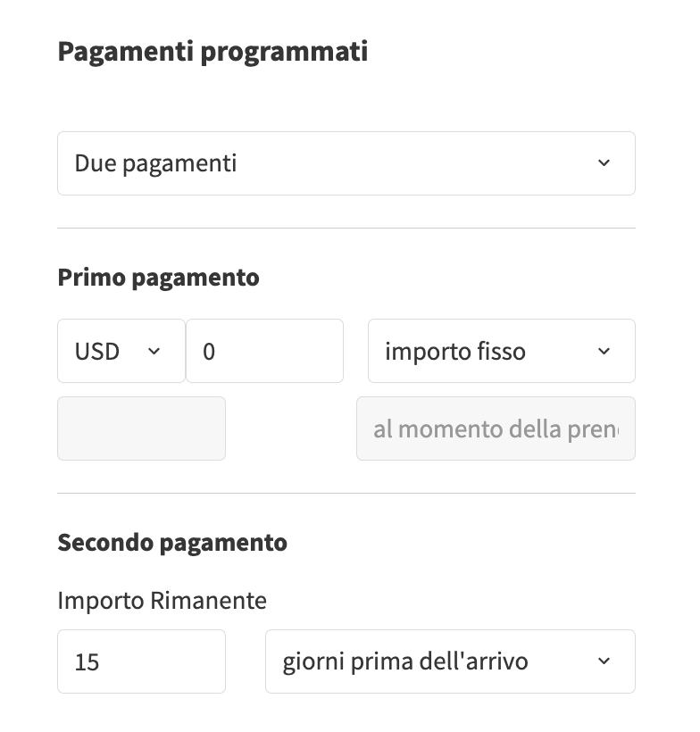Click the "Due pagamenti" selected value text
This screenshot has width=700, height=732.
click(155, 163)
